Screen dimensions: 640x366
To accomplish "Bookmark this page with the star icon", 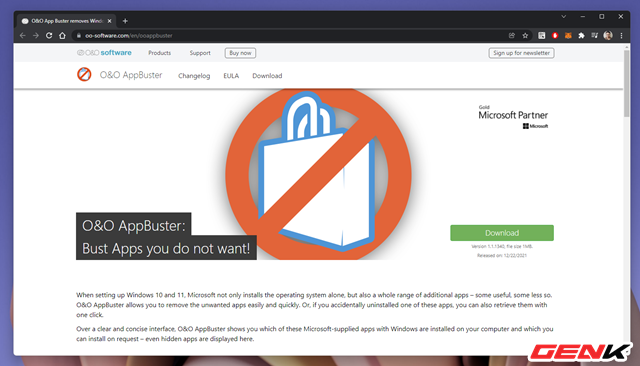I will pyautogui.click(x=525, y=35).
